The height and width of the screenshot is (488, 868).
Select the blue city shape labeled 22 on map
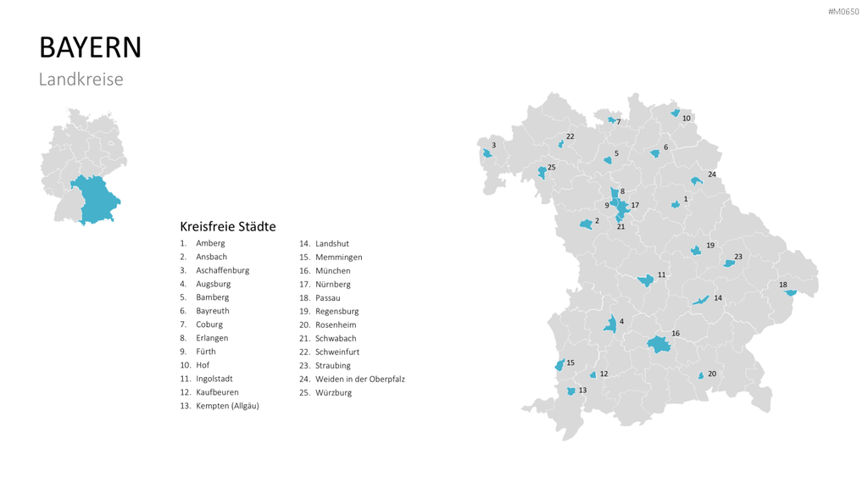(x=561, y=144)
